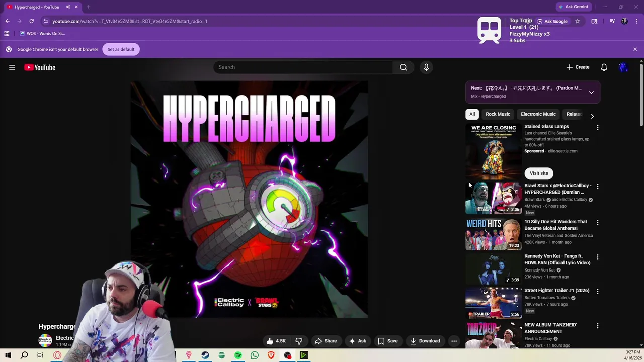This screenshot has width=644, height=362.
Task: Reload the page with the refresh icon
Action: (31, 21)
